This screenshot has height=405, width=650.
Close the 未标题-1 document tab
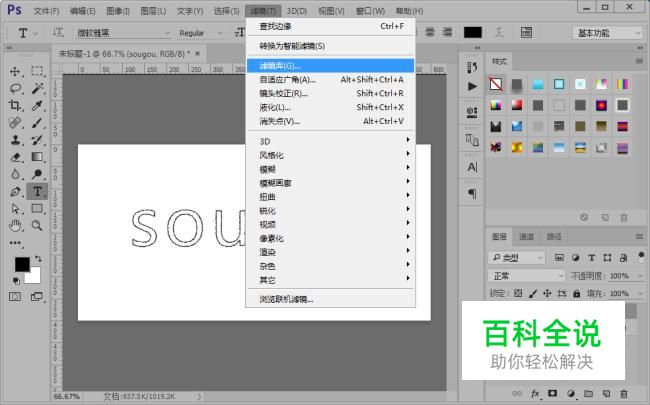point(198,53)
